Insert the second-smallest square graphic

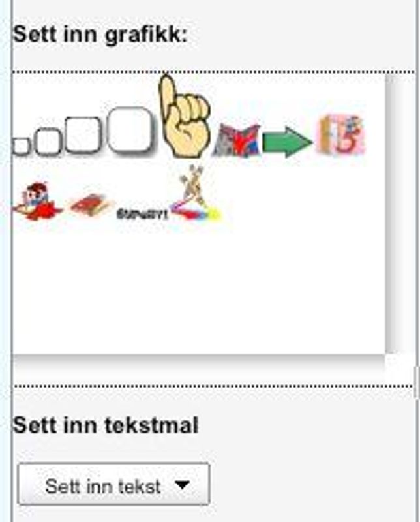tap(49, 142)
